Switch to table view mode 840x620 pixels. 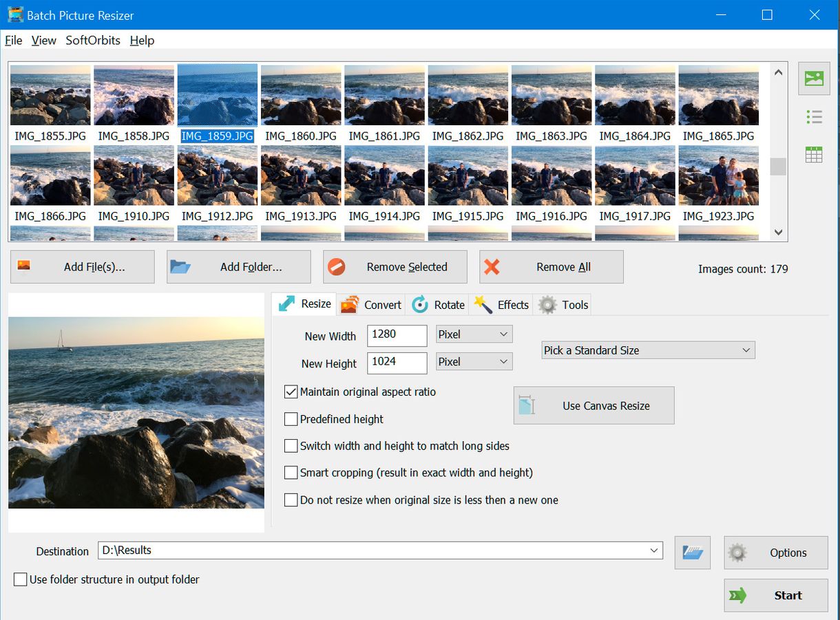click(x=814, y=154)
